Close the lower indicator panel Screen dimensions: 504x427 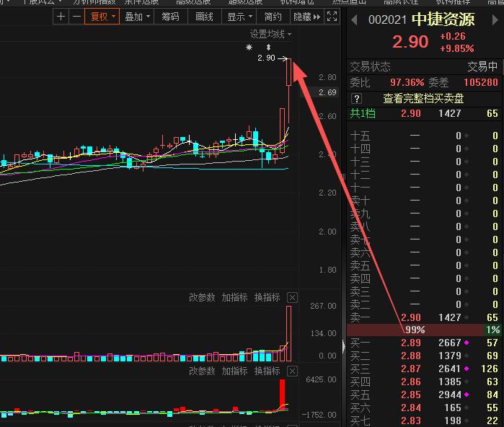(x=292, y=371)
